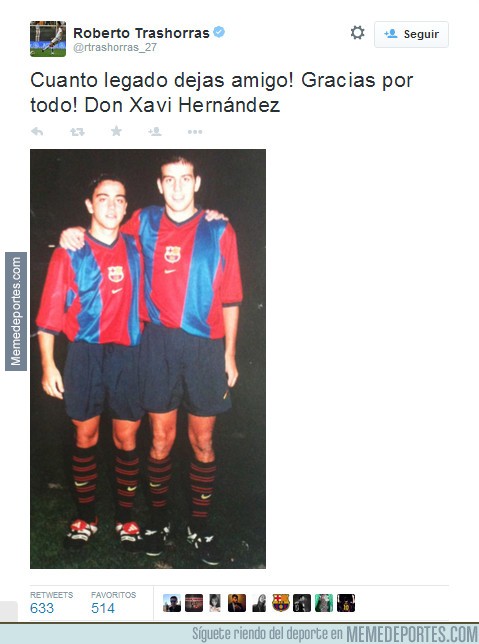479x644 pixels.
Task: Open the gear settings dropdown
Action: pos(357,33)
